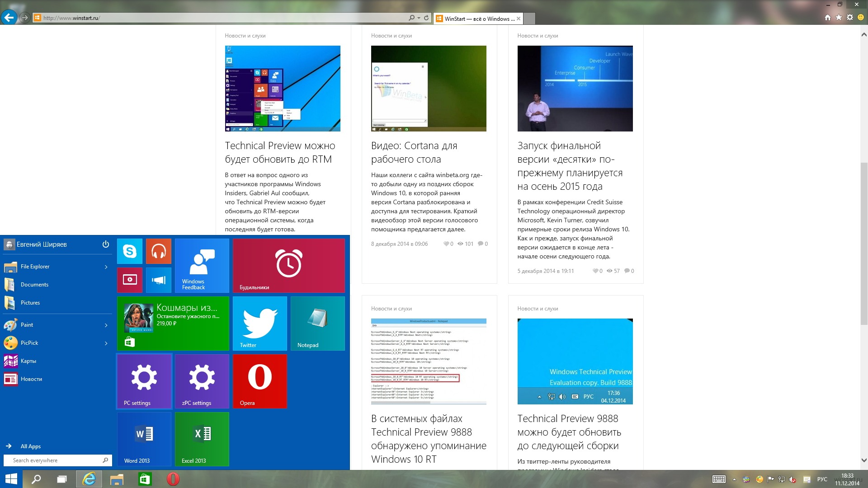Open the address bar search dropdown arrow
The height and width of the screenshot is (488, 868).
click(419, 18)
